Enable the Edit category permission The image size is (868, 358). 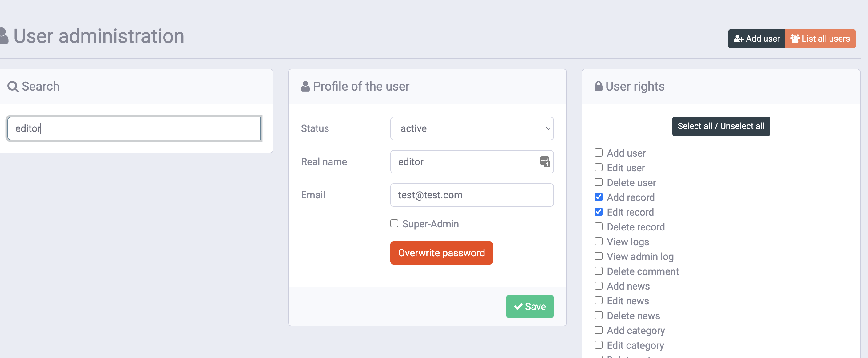[x=598, y=344]
